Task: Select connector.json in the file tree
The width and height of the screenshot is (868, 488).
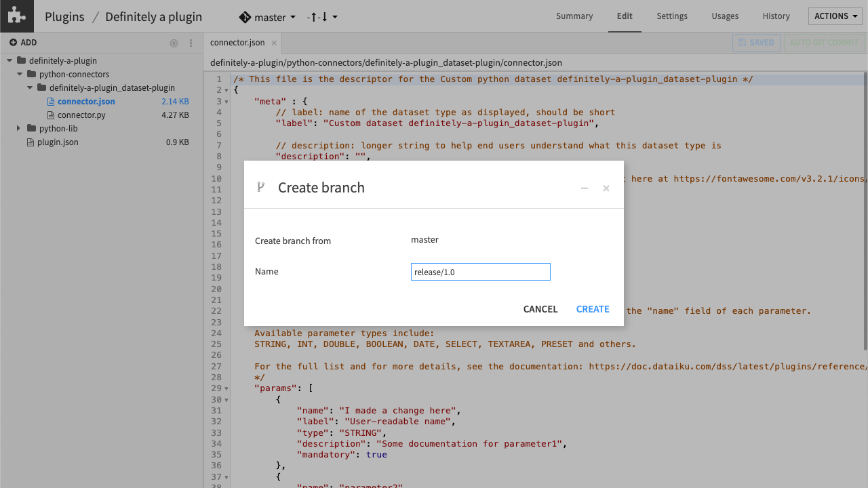Action: coord(86,102)
